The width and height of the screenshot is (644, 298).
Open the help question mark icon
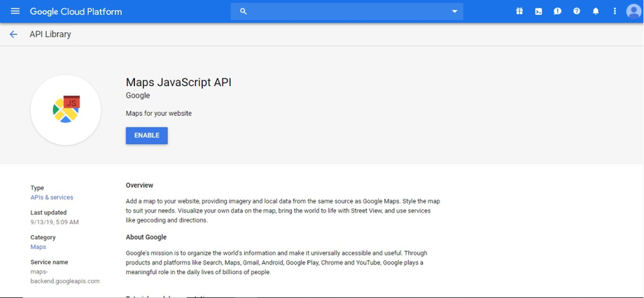[577, 11]
